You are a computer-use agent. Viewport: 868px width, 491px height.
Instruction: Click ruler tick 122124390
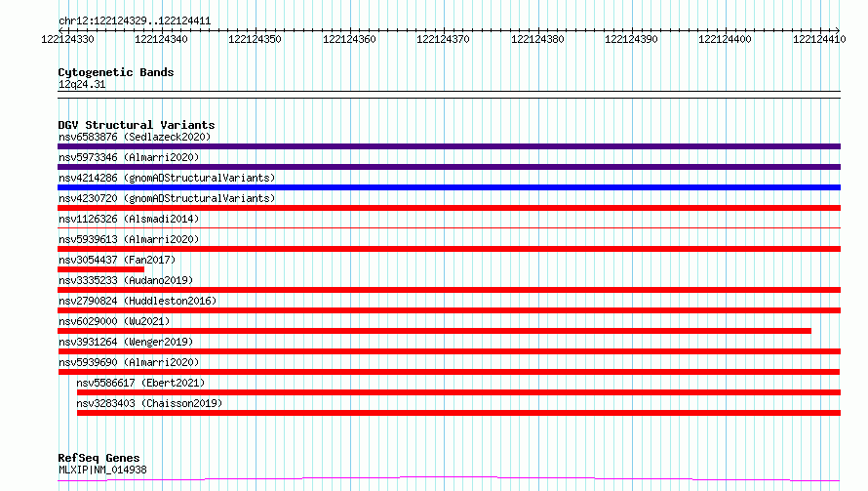[x=631, y=39]
